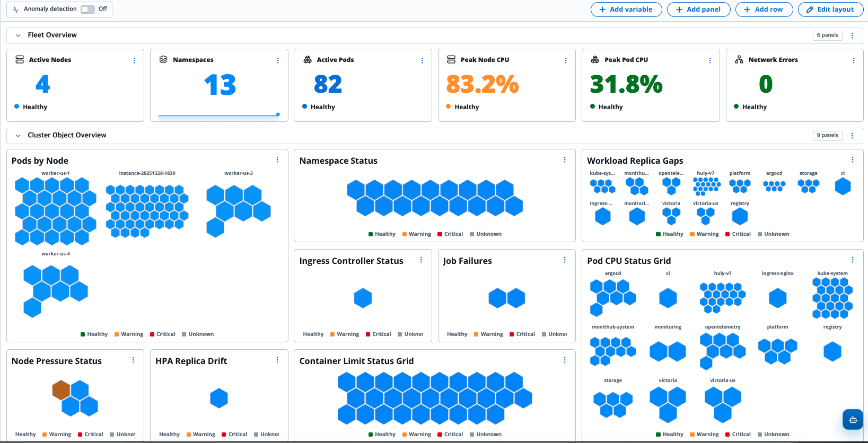Click the registry hexagon in Pod CPU Status Grid
868x443 pixels.
(x=832, y=352)
